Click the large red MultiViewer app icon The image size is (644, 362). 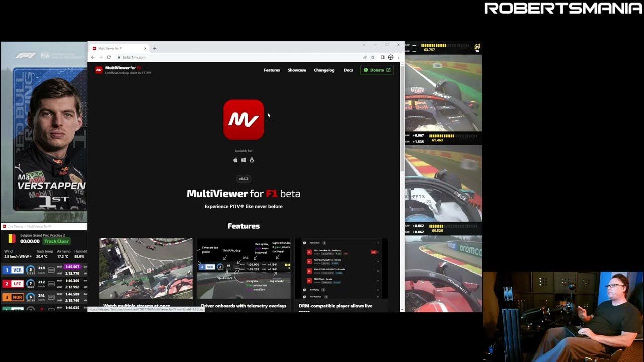coord(244,120)
